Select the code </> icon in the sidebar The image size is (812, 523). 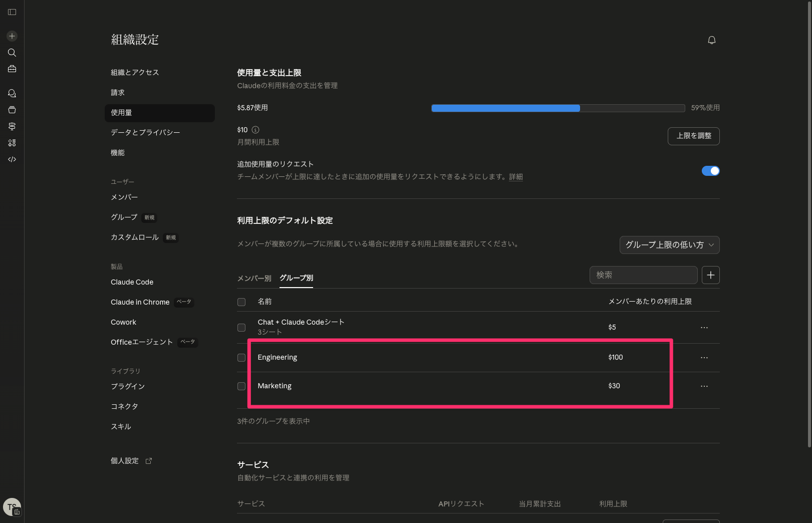click(12, 159)
